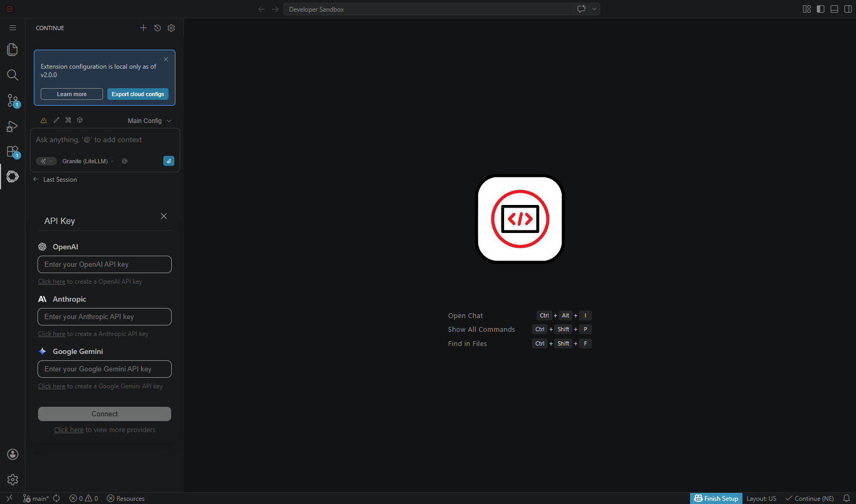Open the Accounts menu in activity bar
856x504 pixels.
pos(13,454)
